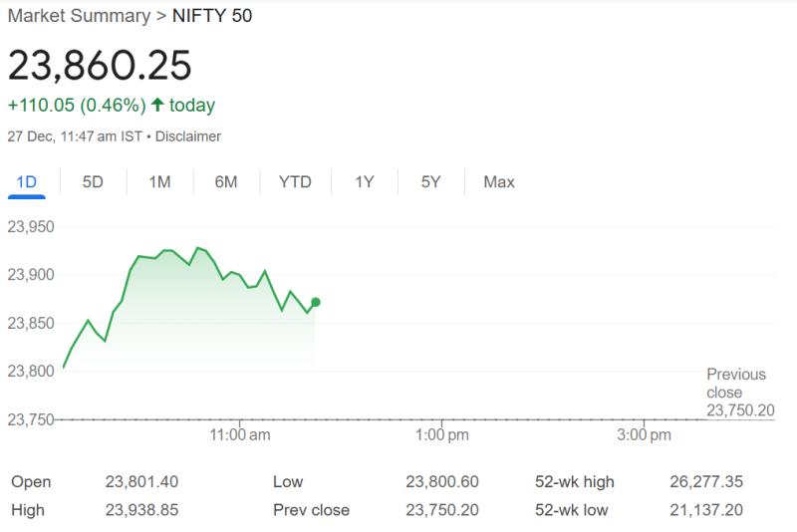
Task: Click the current price dot on chart
Action: tap(316, 302)
